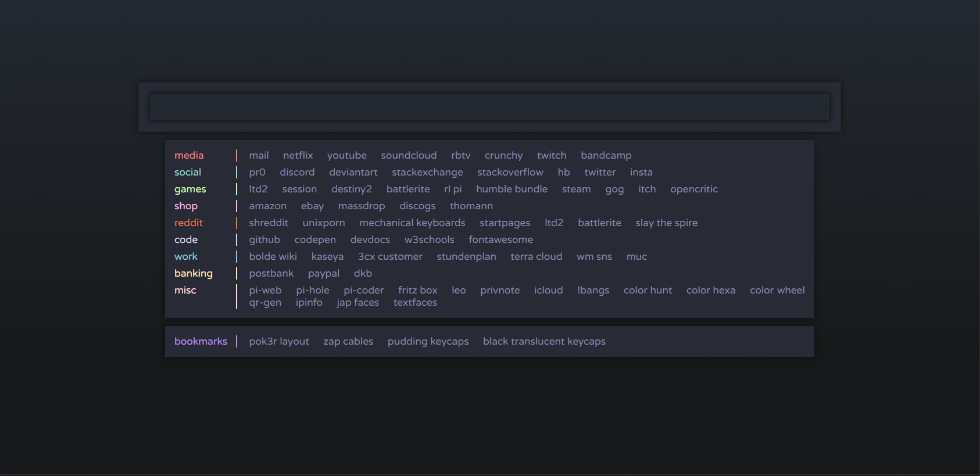
Task: Open the discord link
Action: [x=297, y=172]
